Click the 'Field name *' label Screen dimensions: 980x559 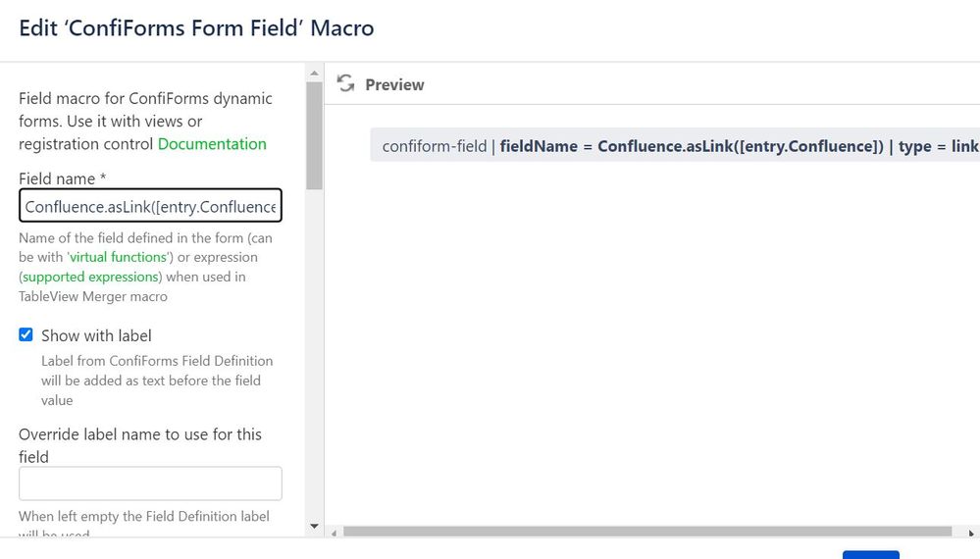pos(63,178)
